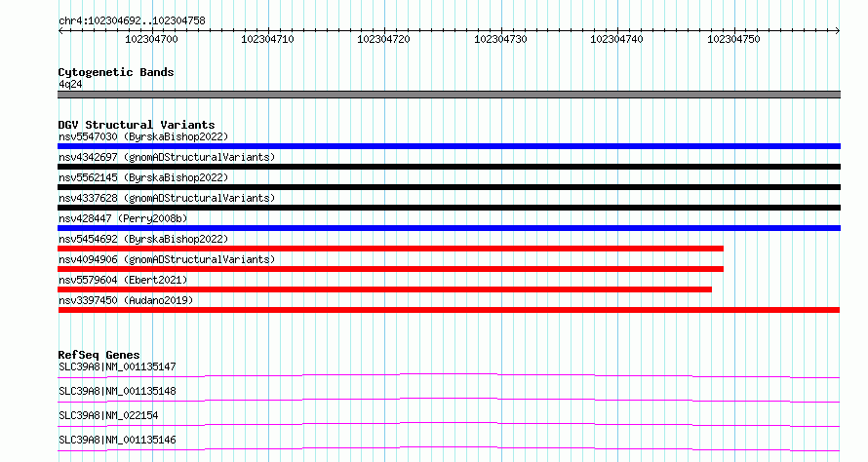Click the red bar under nsv4094906
The width and height of the screenshot is (868, 462).
pos(390,269)
